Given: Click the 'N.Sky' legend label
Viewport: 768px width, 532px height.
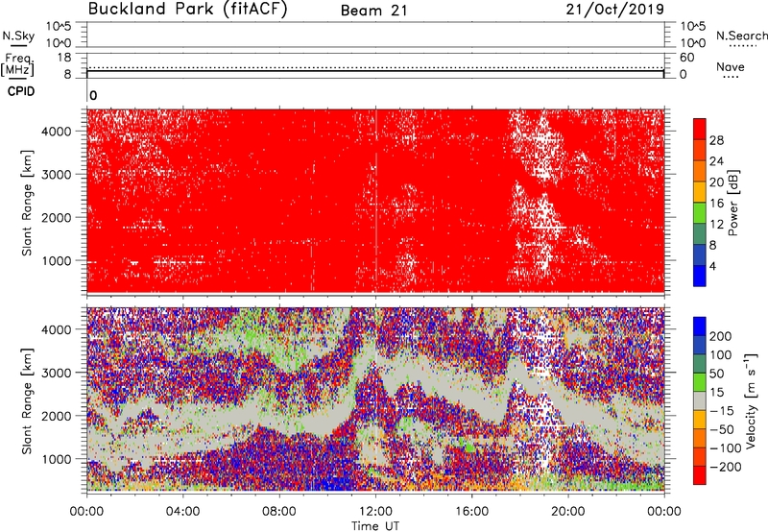Looking at the screenshot, I should click(18, 36).
